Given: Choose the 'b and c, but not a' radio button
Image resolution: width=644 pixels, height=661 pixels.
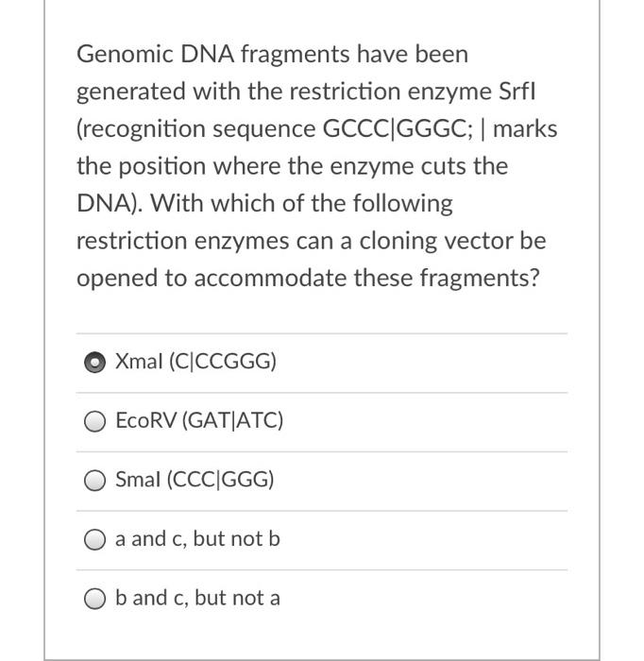Looking at the screenshot, I should click(94, 598).
